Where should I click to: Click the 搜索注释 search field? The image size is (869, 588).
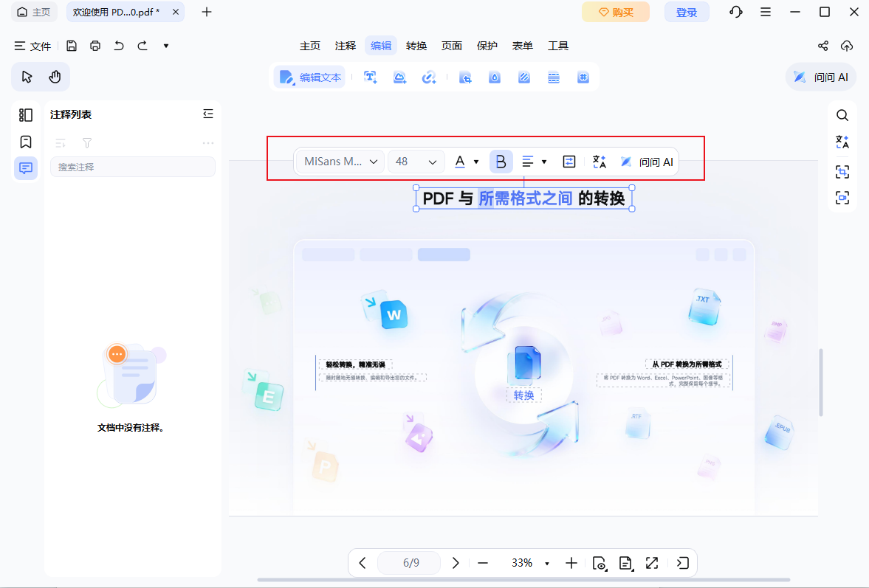[132, 167]
